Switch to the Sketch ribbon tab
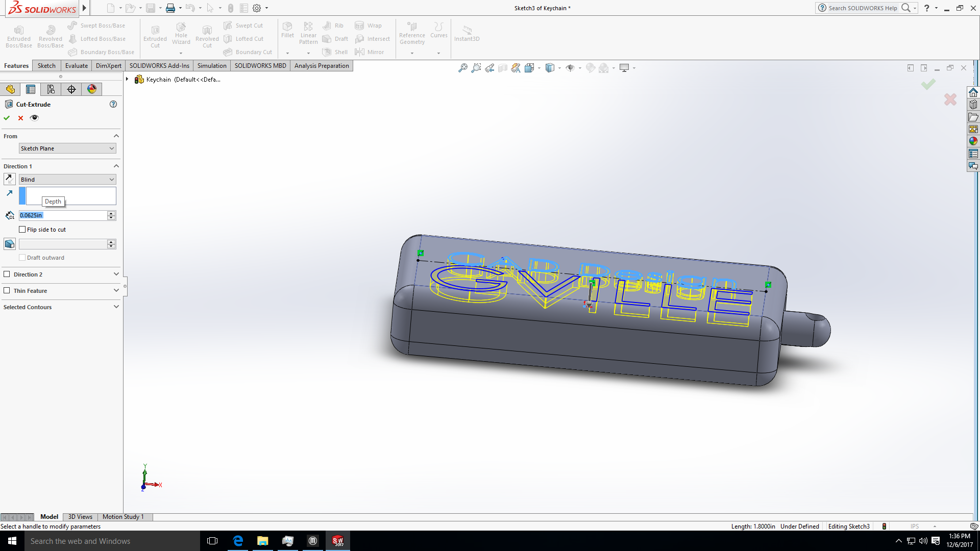 tap(46, 65)
